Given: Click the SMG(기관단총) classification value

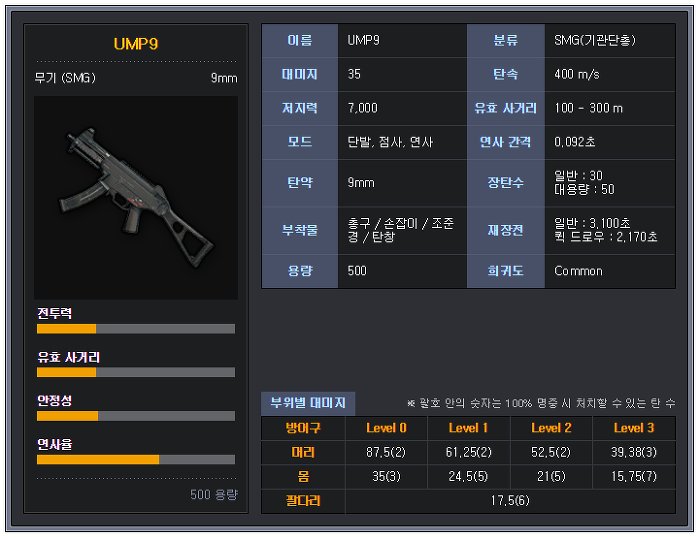Looking at the screenshot, I should click(x=595, y=41).
